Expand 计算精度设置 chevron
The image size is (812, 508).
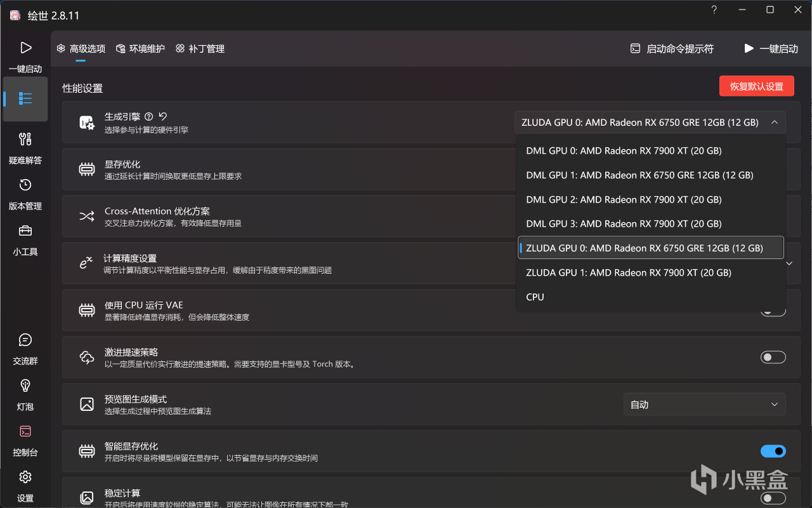(x=789, y=263)
